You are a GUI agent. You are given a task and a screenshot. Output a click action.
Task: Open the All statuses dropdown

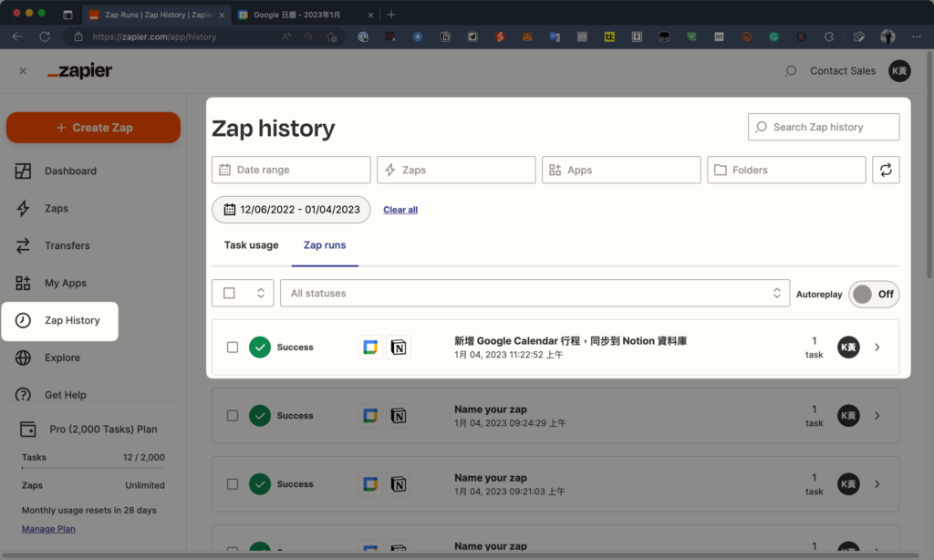(534, 293)
